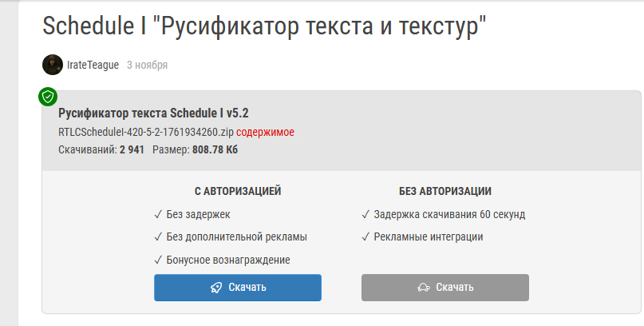Click the checkmark beside "Задержка скачивания 60 секунд"
The image size is (644, 326).
pos(365,215)
